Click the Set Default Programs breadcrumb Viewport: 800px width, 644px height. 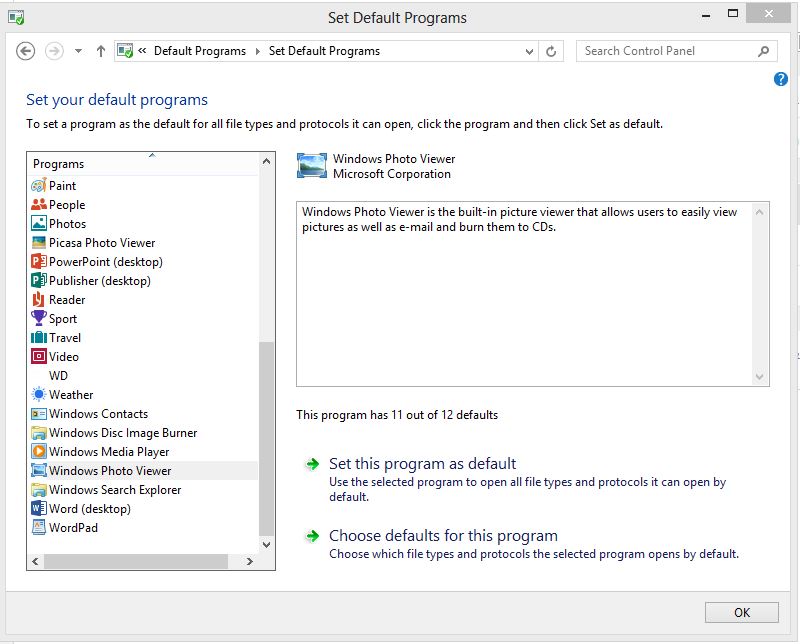(324, 51)
